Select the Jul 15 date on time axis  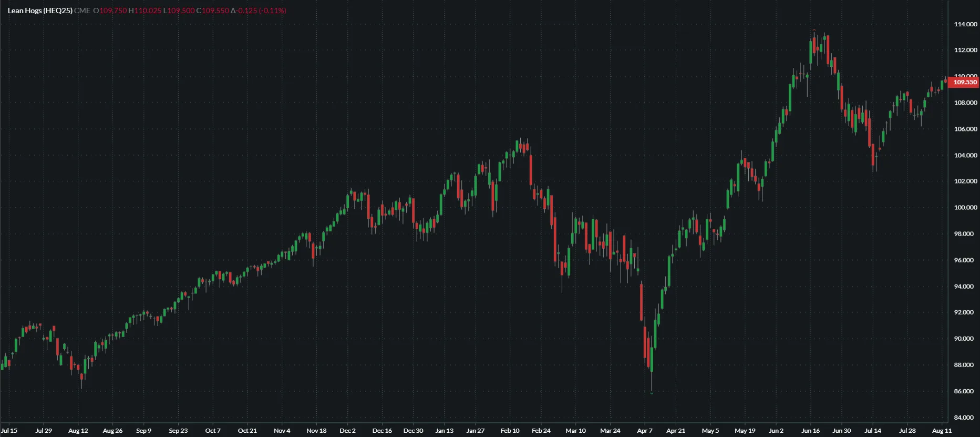point(9,431)
